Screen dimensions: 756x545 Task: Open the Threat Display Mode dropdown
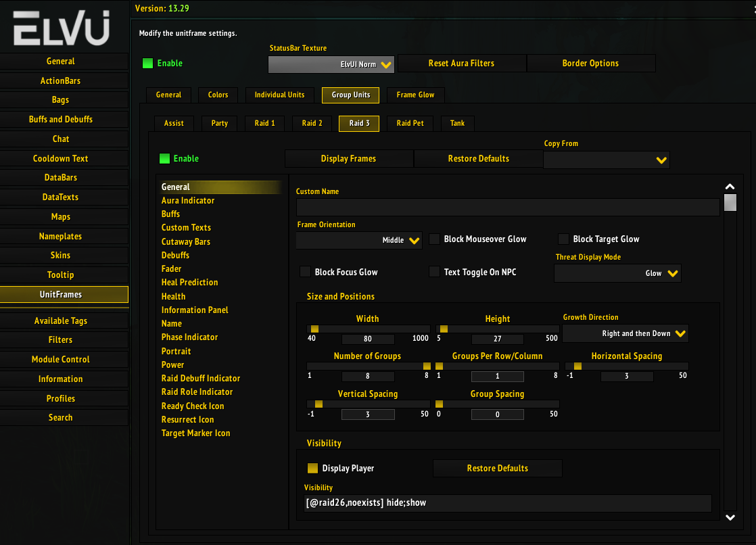[616, 273]
